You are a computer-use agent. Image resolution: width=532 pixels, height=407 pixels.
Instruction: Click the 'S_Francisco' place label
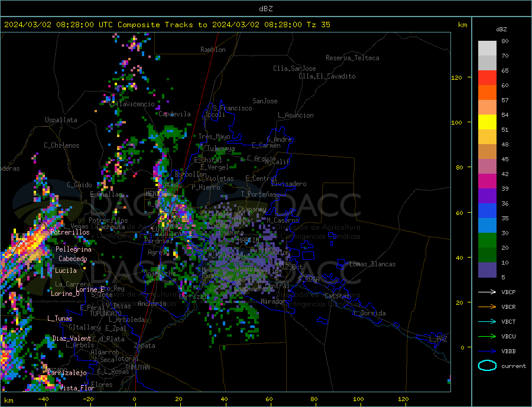point(232,108)
